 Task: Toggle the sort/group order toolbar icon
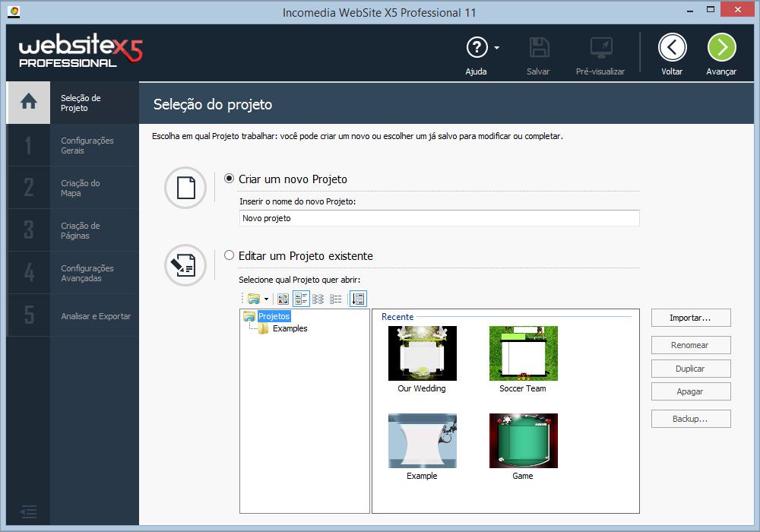358,299
